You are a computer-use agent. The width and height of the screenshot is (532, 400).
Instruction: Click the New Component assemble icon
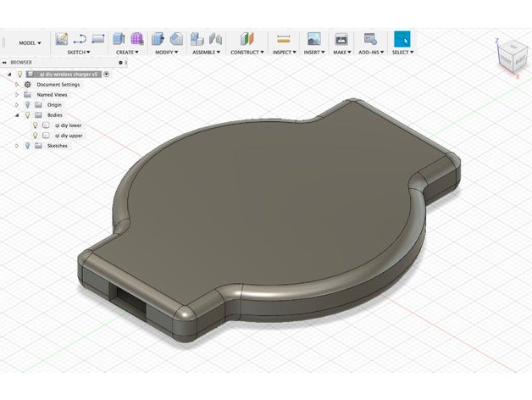pyautogui.click(x=197, y=39)
